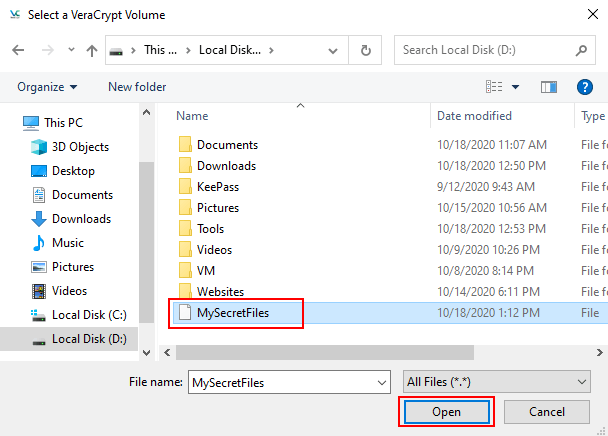
Task: Open 3D Objects in navigation pane
Action: [70, 147]
